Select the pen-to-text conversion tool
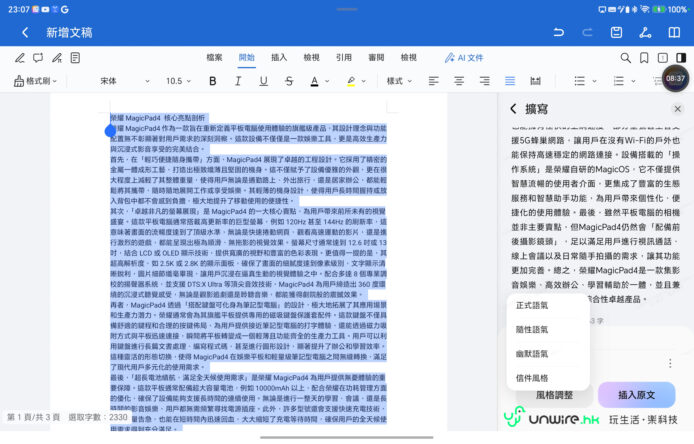Viewport: 694px width, 444px height. pos(57,58)
